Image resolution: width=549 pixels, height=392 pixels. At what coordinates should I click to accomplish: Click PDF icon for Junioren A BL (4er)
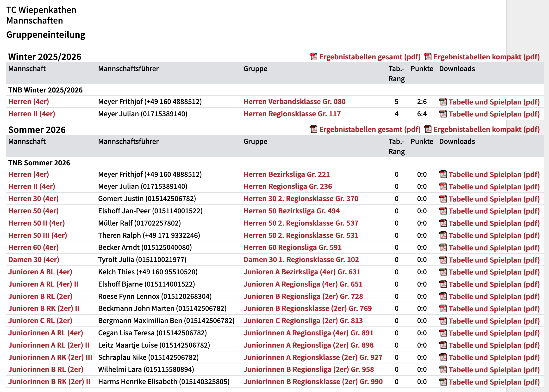[443, 272]
